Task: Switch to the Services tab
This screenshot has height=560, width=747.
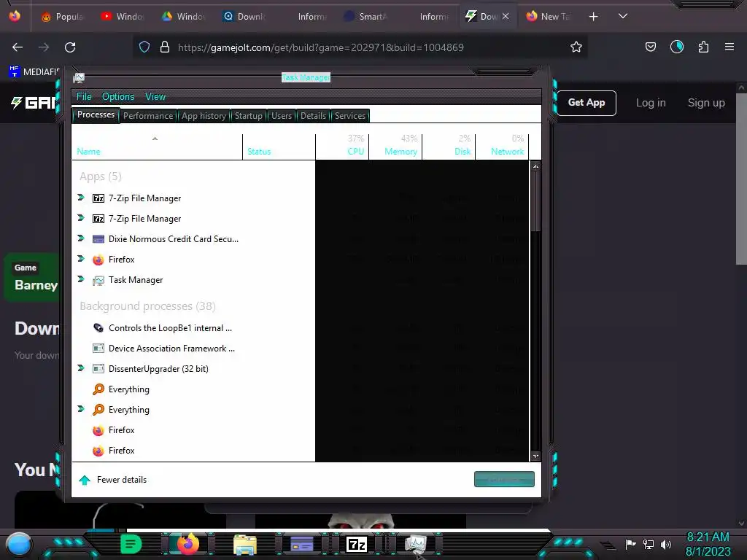Action: click(x=350, y=116)
